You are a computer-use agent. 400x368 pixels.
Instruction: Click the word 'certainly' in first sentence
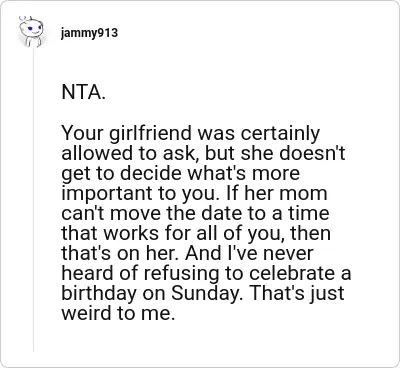tap(280, 134)
